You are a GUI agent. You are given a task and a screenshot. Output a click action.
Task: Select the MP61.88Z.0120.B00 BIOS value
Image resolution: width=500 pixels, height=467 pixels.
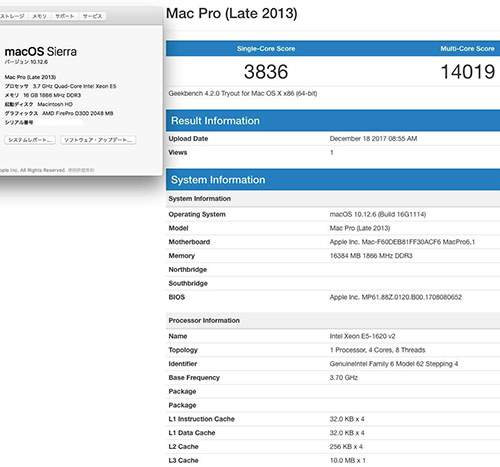[396, 297]
